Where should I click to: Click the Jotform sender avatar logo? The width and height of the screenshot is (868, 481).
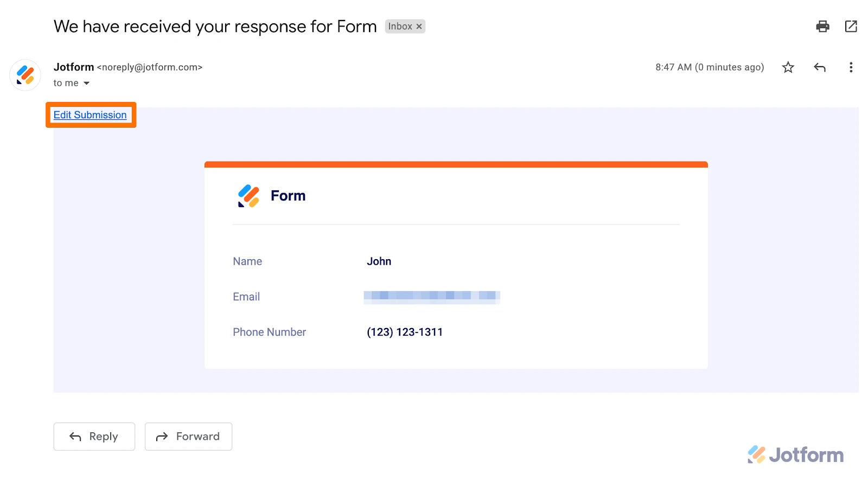point(25,75)
